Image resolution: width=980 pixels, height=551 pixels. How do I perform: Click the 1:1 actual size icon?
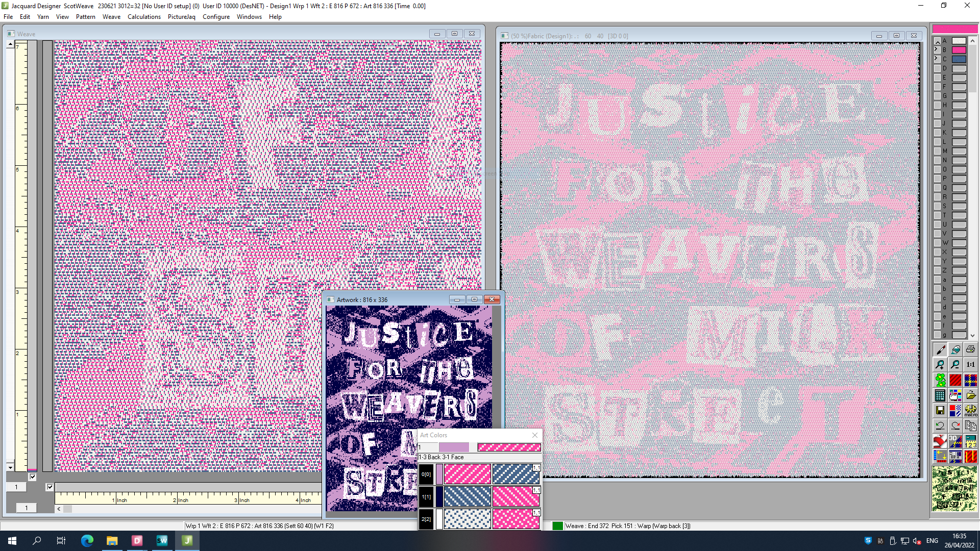pyautogui.click(x=970, y=365)
